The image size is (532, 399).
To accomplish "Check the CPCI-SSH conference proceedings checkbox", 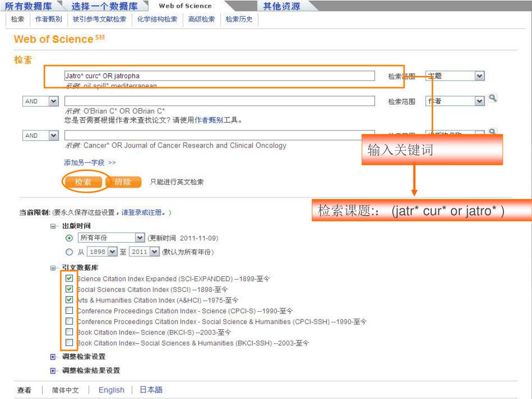I will point(69,321).
